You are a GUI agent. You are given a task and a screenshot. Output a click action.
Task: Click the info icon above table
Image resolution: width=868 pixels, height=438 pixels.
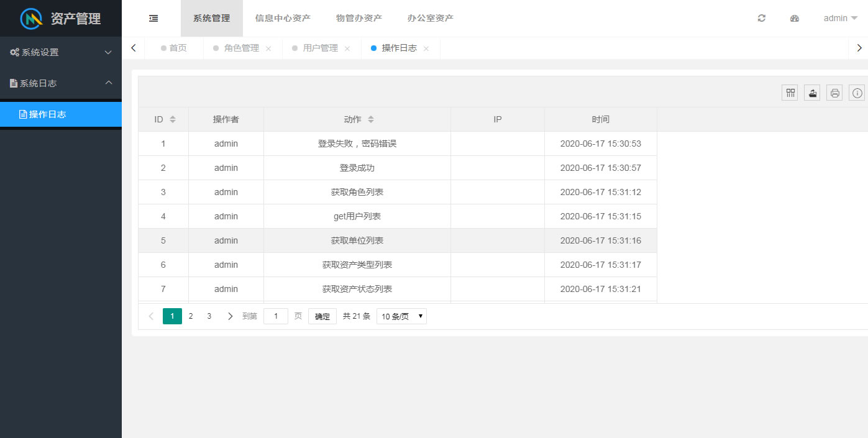(x=857, y=93)
